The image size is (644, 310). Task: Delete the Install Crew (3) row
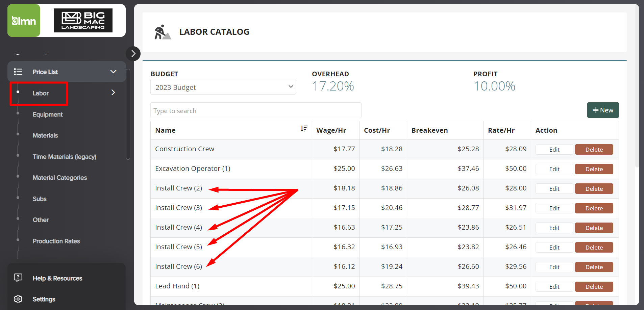[x=594, y=208]
